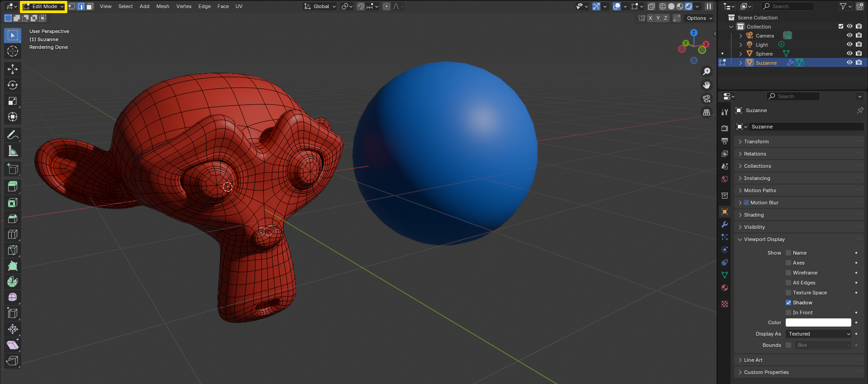The image size is (868, 384).
Task: Click the pan view hand icon
Action: [x=707, y=85]
